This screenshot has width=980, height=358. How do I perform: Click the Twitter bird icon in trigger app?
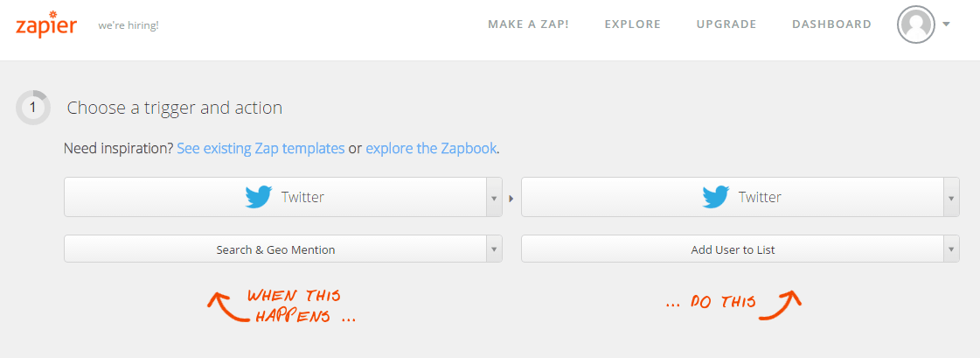pos(259,197)
